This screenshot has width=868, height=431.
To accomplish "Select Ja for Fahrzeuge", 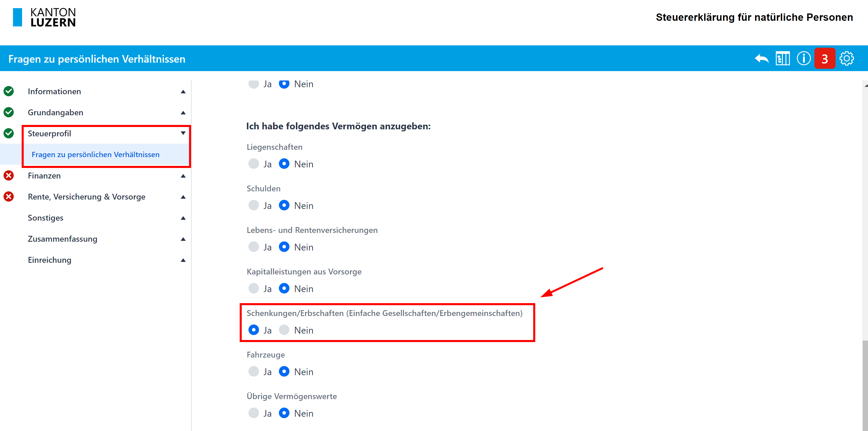I will coord(254,371).
